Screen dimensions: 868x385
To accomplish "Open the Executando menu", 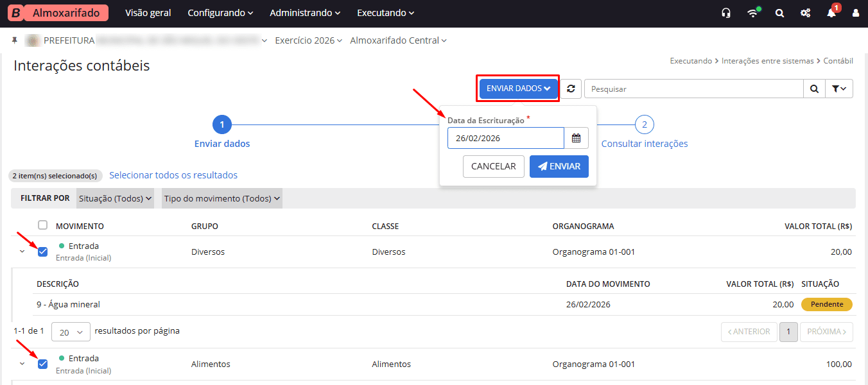I will pos(385,13).
